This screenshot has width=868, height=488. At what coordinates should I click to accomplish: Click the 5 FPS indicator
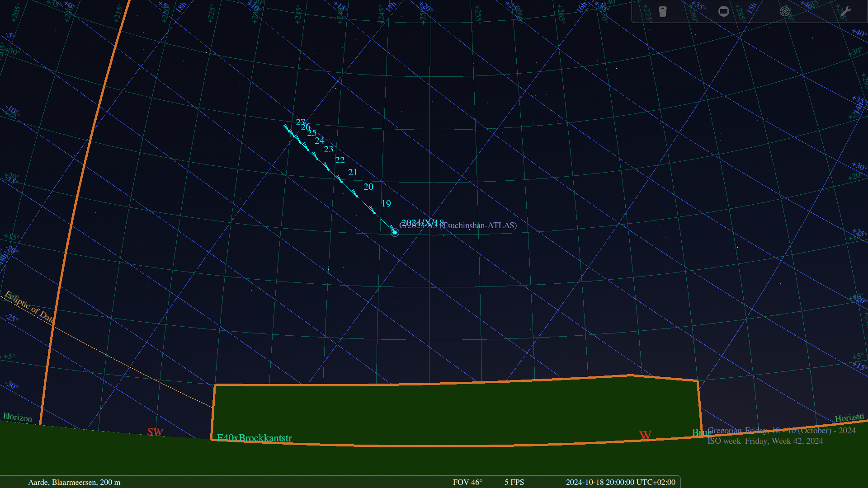514,482
